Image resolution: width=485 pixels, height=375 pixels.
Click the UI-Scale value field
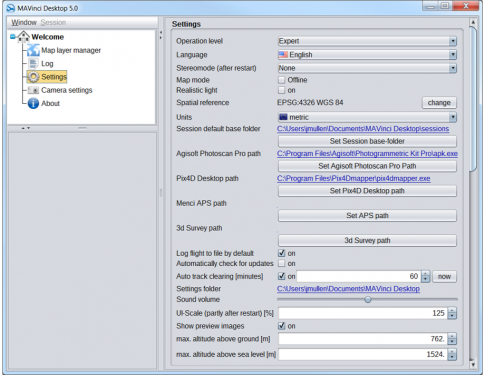(363, 313)
